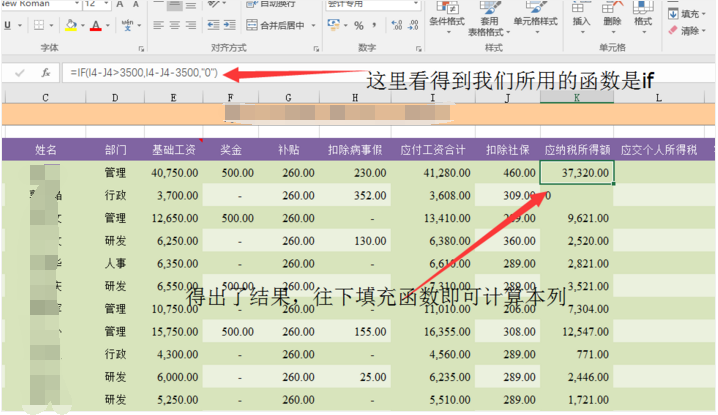
Task: Select column I header
Action: coord(433,97)
